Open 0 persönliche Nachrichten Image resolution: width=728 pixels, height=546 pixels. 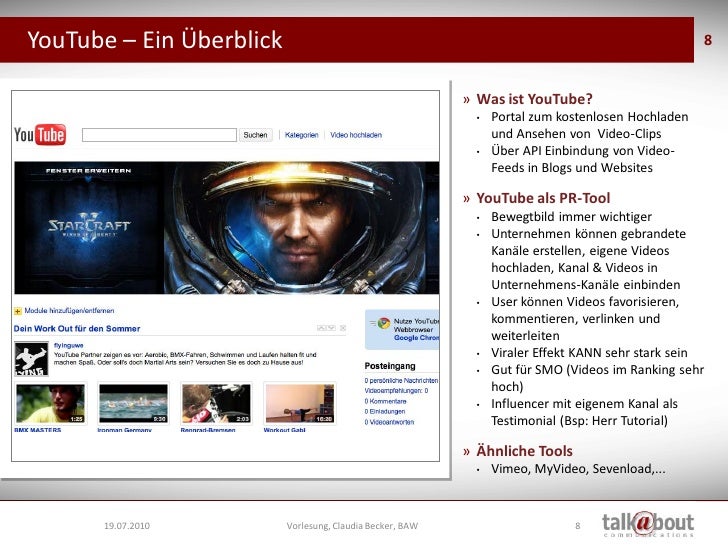pyautogui.click(x=401, y=380)
